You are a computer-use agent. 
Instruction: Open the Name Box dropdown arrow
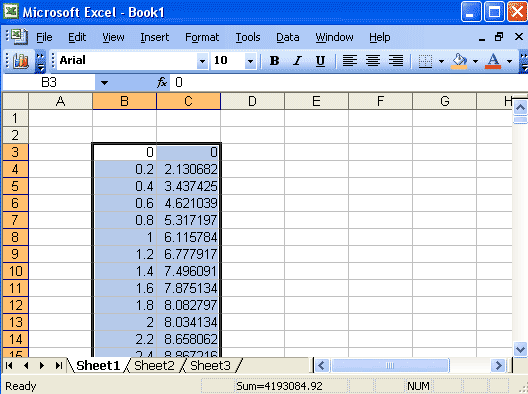pos(104,83)
